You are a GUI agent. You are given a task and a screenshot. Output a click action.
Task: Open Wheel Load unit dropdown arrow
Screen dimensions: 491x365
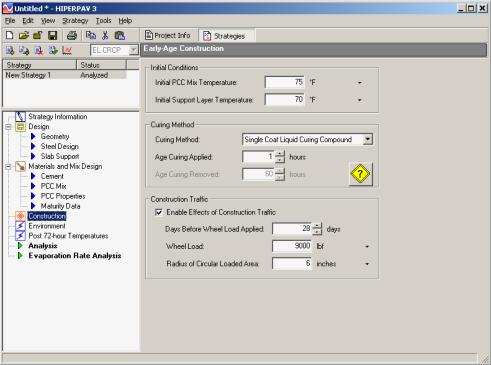point(367,247)
